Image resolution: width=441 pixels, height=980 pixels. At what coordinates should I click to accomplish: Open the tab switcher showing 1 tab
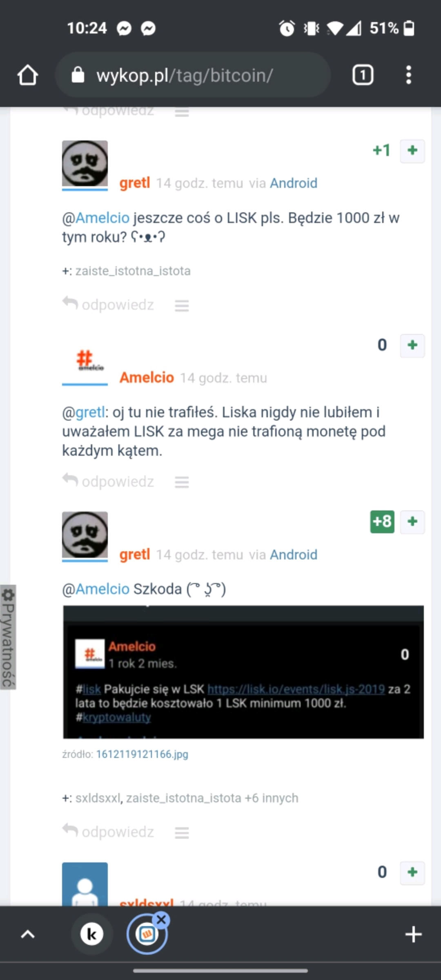coord(363,75)
